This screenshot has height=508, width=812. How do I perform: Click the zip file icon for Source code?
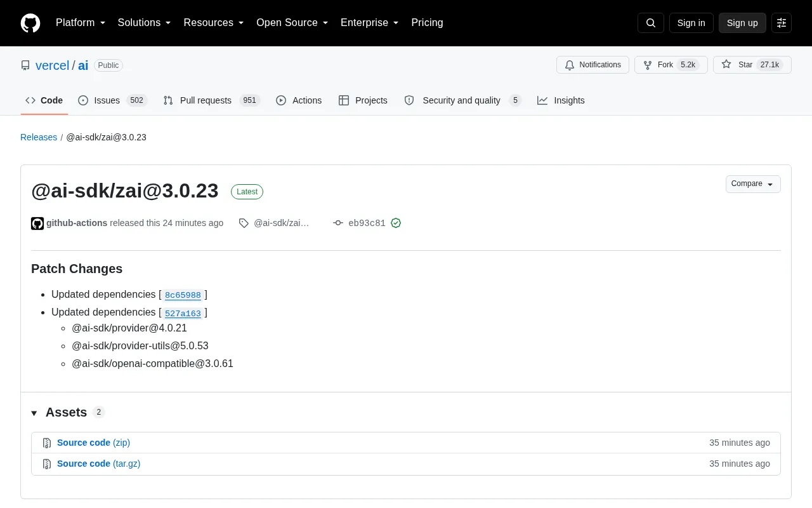tap(47, 443)
